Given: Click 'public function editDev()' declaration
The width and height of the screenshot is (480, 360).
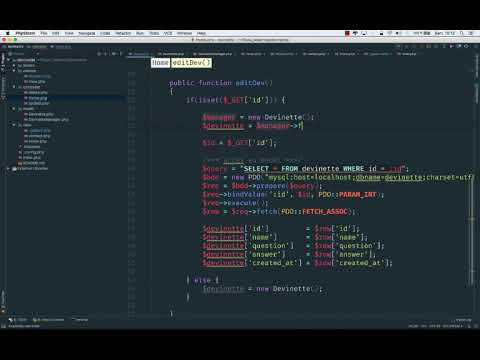Looking at the screenshot, I should pos(220,83).
